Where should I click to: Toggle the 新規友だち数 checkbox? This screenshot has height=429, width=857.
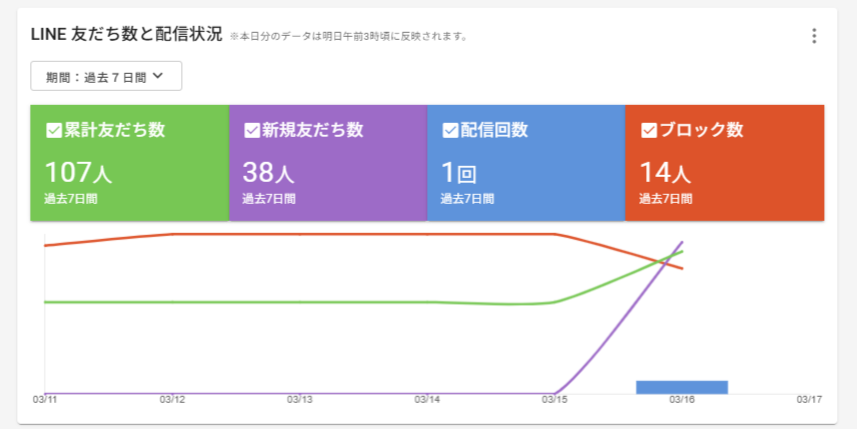click(251, 130)
